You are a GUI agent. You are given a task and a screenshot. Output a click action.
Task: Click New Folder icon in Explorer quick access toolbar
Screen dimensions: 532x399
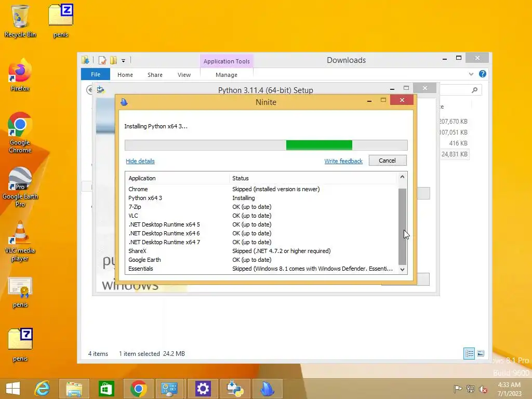point(113,60)
